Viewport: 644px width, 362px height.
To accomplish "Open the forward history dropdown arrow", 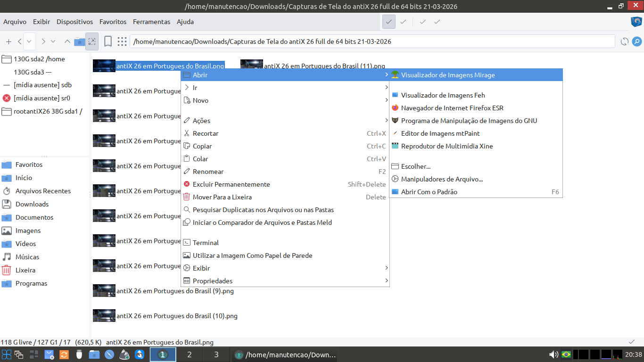I will (53, 41).
